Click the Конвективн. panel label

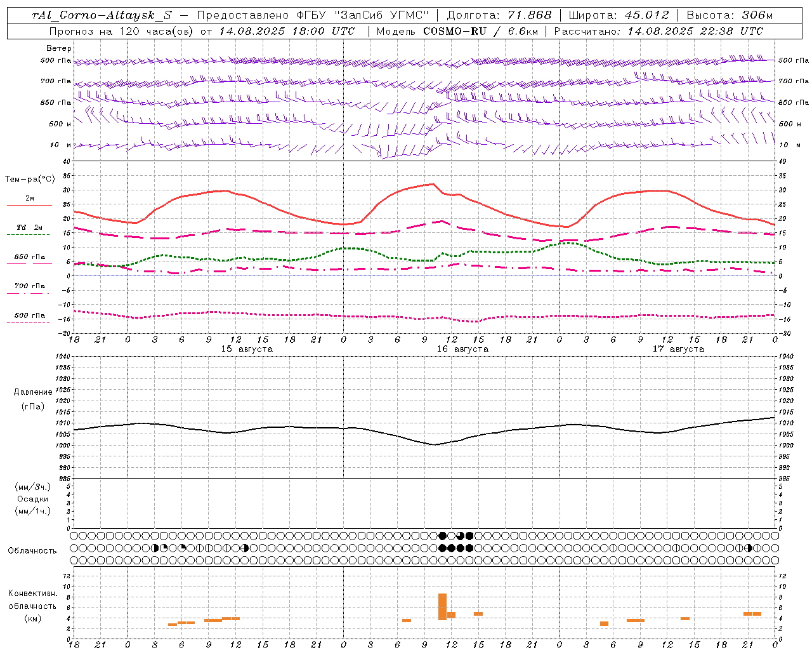pyautogui.click(x=33, y=594)
